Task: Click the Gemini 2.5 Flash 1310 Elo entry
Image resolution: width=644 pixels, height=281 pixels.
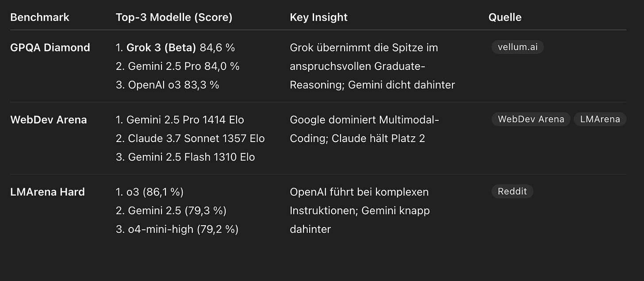Action: 191,157
